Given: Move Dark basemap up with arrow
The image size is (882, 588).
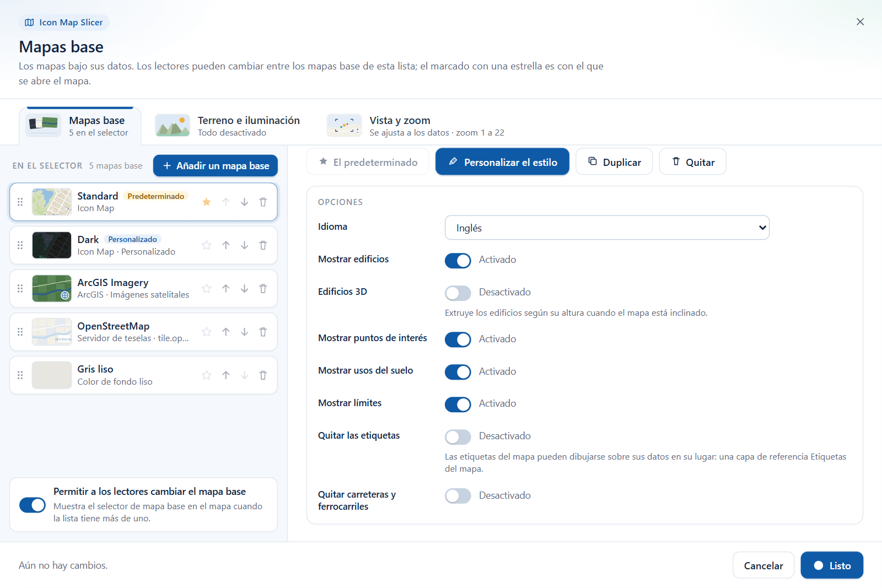Looking at the screenshot, I should (x=226, y=245).
